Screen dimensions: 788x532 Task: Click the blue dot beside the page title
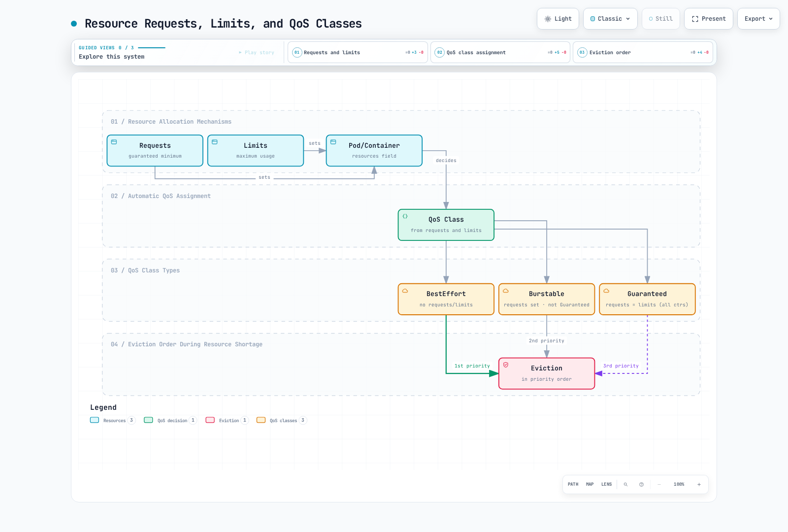pyautogui.click(x=74, y=24)
